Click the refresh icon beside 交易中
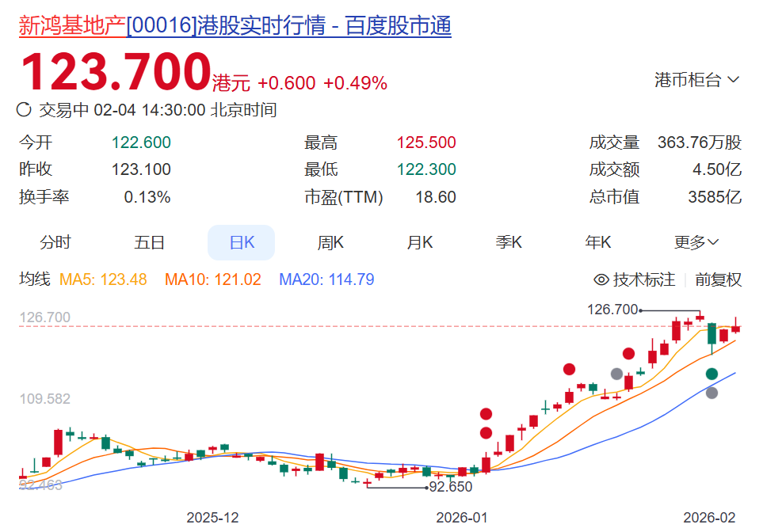The image size is (763, 532). click(x=24, y=109)
